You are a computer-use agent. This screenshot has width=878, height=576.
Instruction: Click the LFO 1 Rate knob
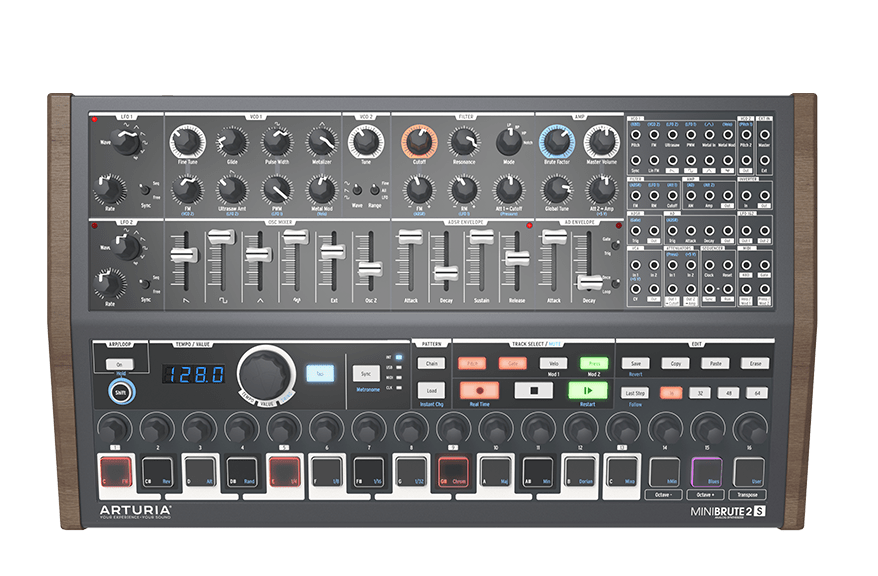[109, 189]
